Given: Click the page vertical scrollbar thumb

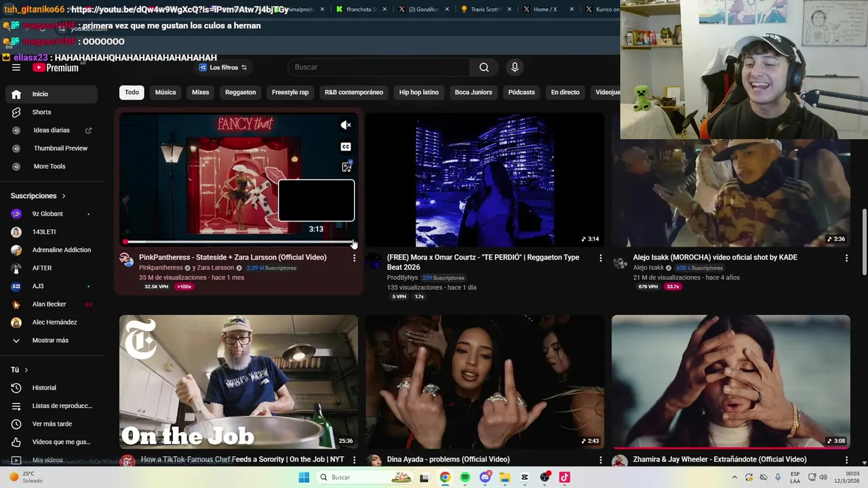Looking at the screenshot, I should 864,242.
